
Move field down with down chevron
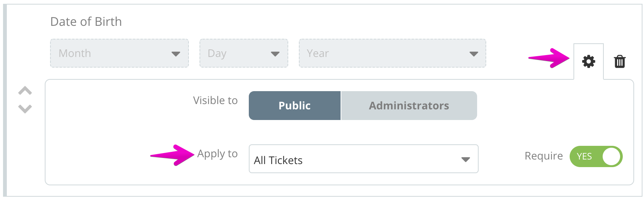25,109
